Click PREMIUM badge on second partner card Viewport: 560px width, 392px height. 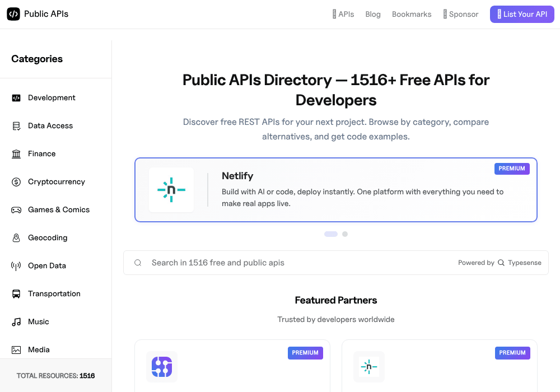point(512,353)
